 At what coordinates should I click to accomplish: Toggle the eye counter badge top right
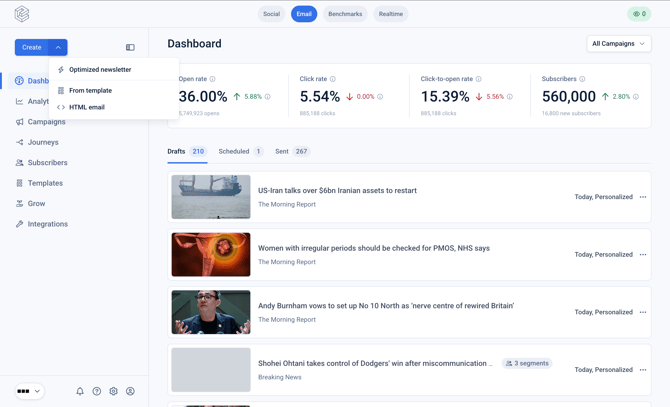tap(639, 14)
